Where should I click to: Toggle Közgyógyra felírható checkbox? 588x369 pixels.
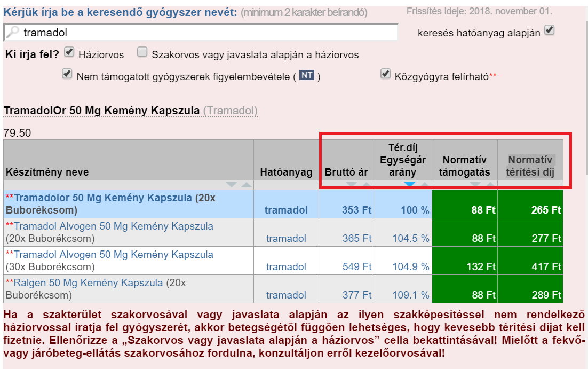point(385,74)
